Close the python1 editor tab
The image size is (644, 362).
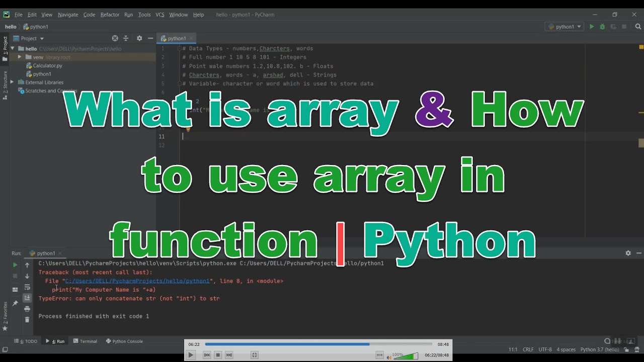pos(192,38)
